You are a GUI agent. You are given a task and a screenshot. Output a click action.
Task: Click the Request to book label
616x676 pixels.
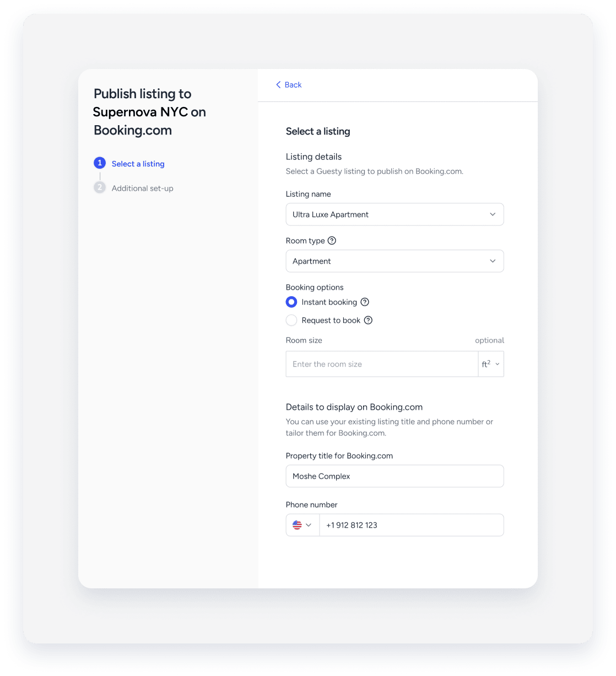point(331,320)
